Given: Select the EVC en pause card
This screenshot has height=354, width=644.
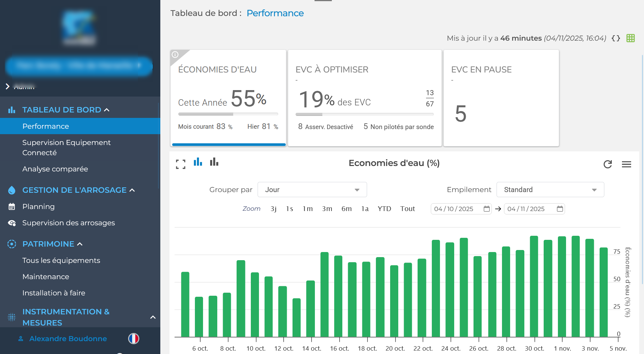Looking at the screenshot, I should 501,98.
